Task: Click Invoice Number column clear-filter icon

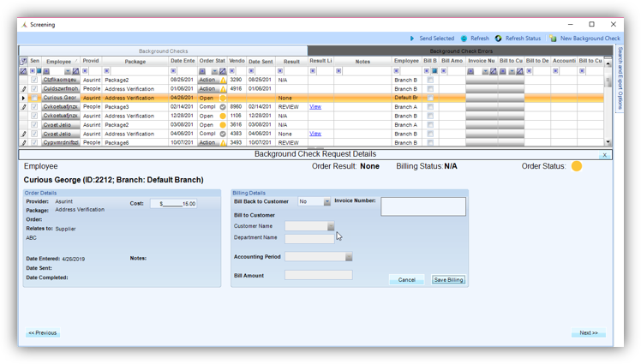Action: point(494,71)
